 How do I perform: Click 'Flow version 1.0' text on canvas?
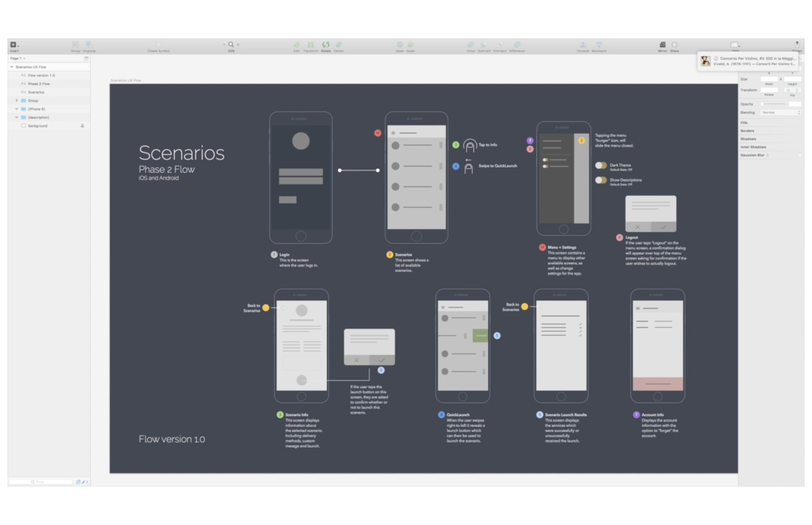pyautogui.click(x=172, y=439)
